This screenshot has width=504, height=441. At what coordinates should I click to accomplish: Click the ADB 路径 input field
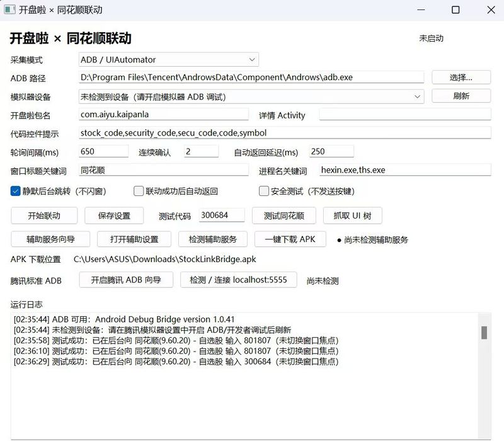click(251, 77)
